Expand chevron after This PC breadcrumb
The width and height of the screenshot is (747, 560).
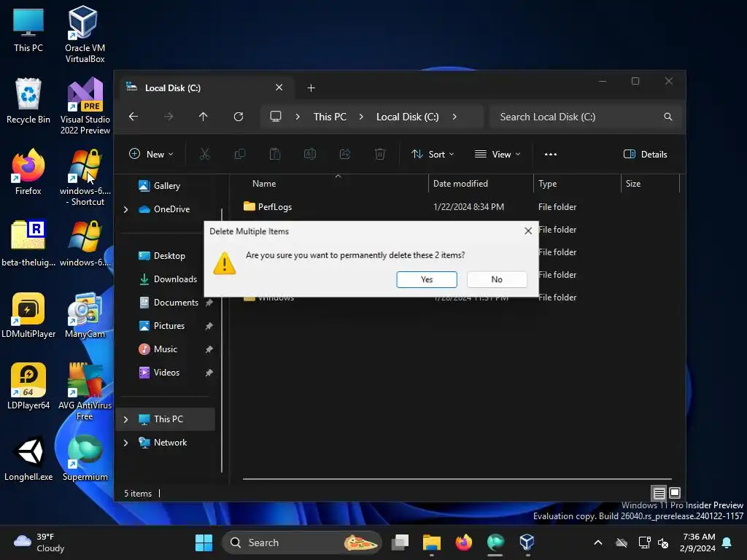[361, 117]
